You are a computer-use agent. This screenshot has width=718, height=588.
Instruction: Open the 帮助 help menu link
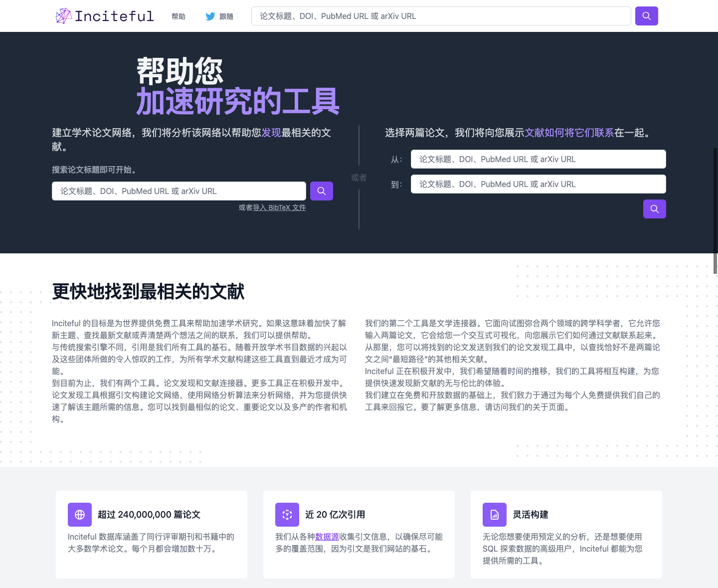(x=179, y=16)
